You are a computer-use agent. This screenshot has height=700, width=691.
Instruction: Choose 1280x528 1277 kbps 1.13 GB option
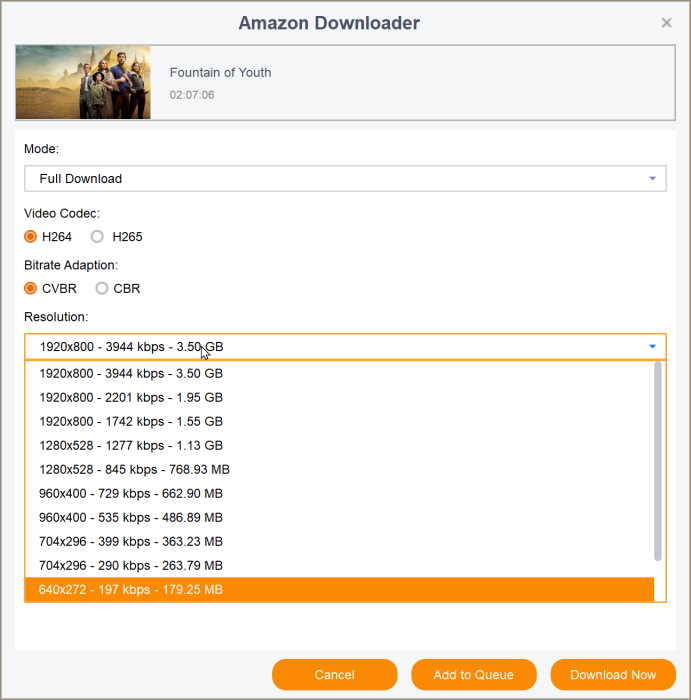point(131,446)
